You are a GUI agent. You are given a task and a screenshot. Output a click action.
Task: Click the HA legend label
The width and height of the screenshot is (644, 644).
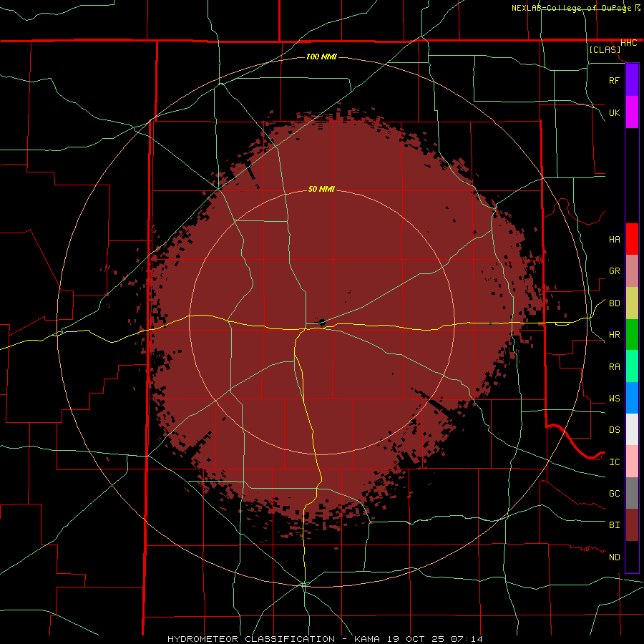coord(614,239)
